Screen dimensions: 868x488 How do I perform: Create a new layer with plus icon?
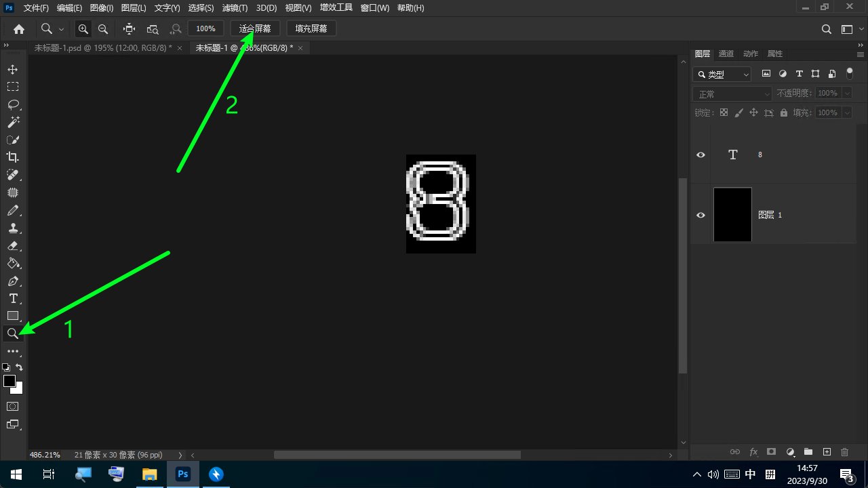pos(827,452)
